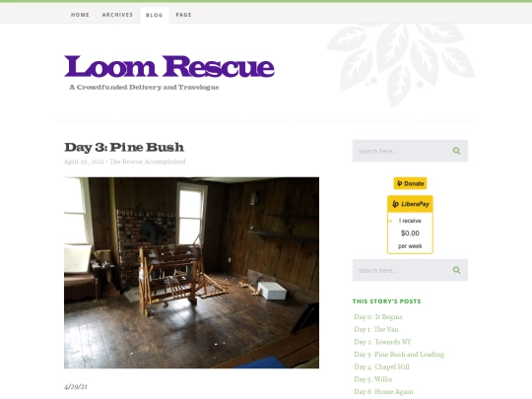The height and width of the screenshot is (399, 532).
Task: Open Day 4: Chapel Hill post
Action: pos(381,366)
